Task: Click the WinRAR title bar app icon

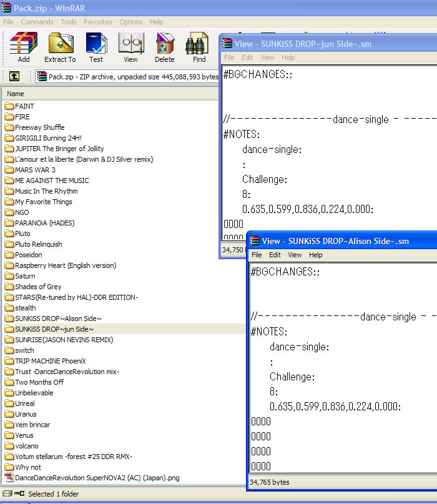Action: (6, 7)
